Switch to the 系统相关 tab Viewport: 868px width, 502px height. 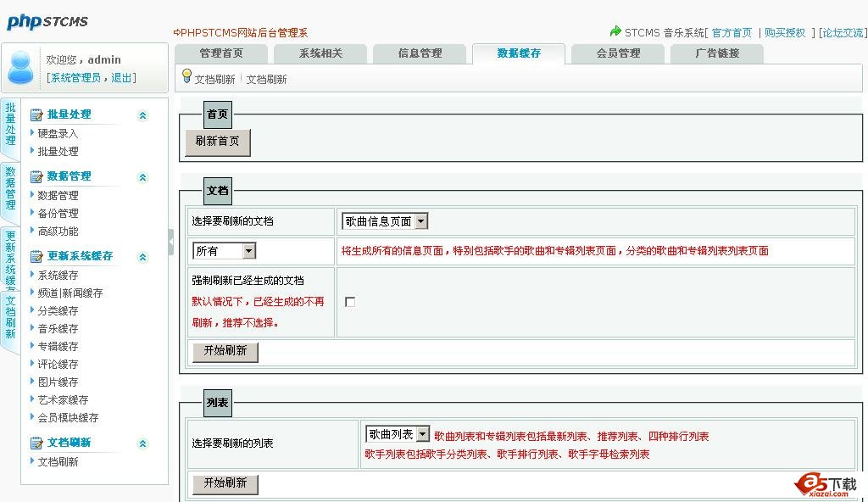[320, 53]
